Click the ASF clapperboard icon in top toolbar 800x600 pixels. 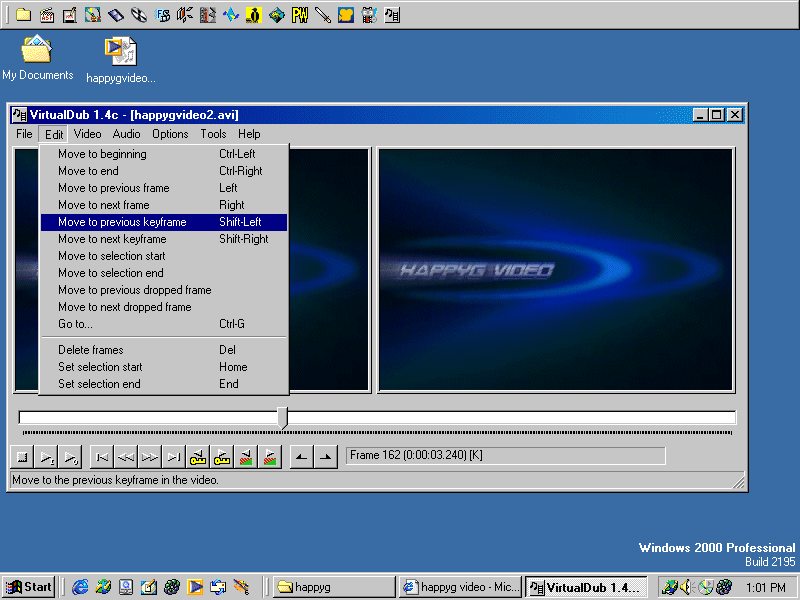click(47, 15)
